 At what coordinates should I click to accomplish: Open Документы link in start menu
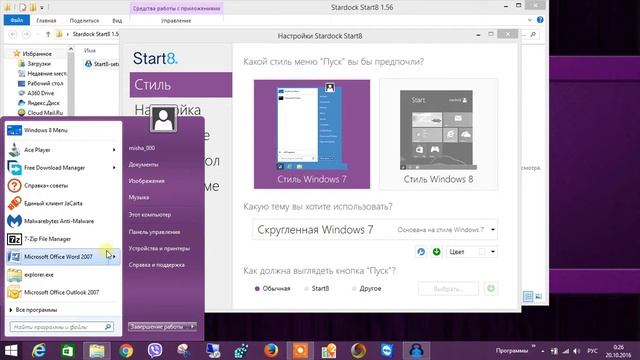pos(143,164)
